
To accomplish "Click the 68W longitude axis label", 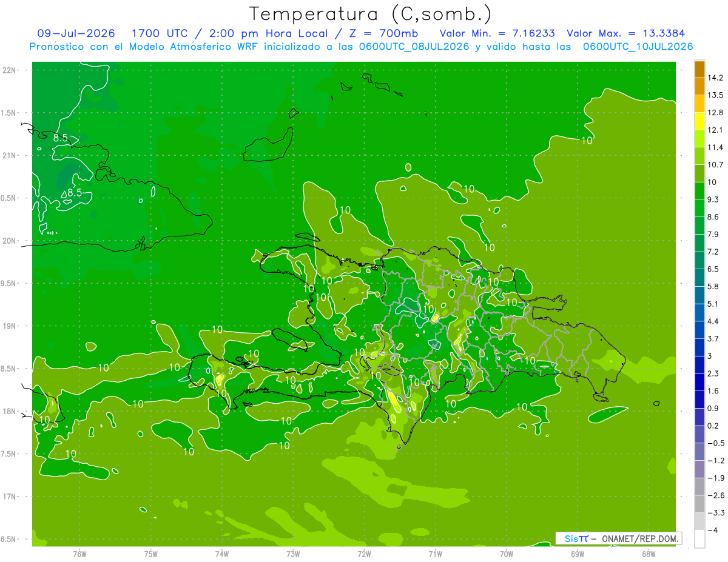I will point(649,554).
